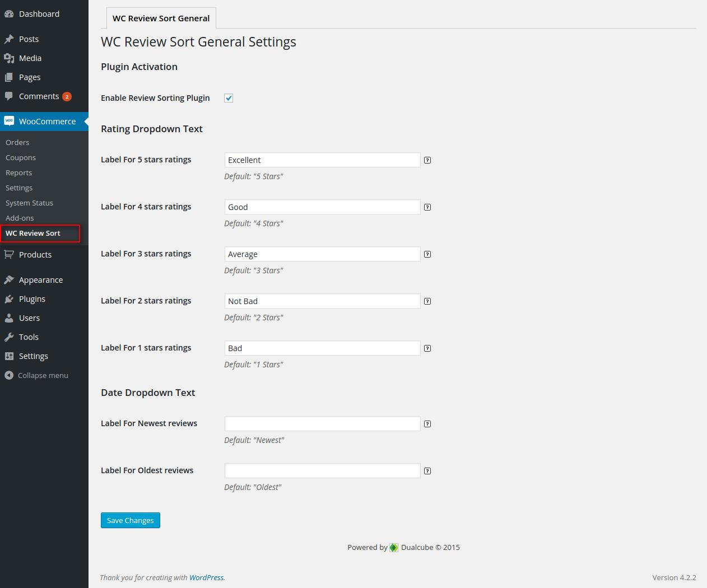Open the Products menu item
The width and height of the screenshot is (707, 588).
tap(44, 254)
